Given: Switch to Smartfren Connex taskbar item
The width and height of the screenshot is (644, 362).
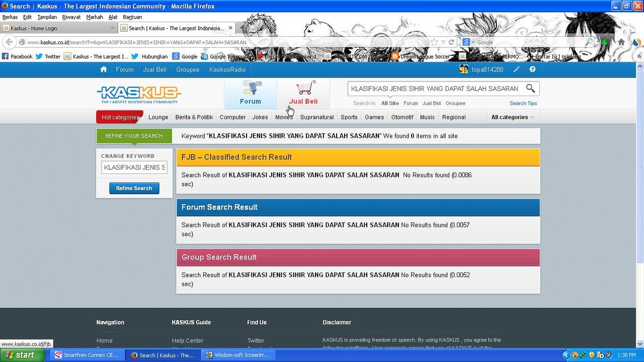Looking at the screenshot, I should [87, 355].
